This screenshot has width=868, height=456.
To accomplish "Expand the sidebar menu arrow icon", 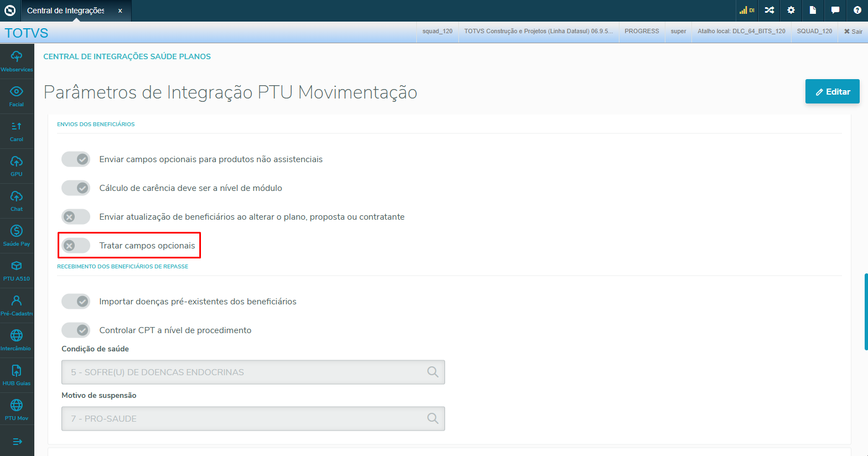I will pyautogui.click(x=17, y=442).
